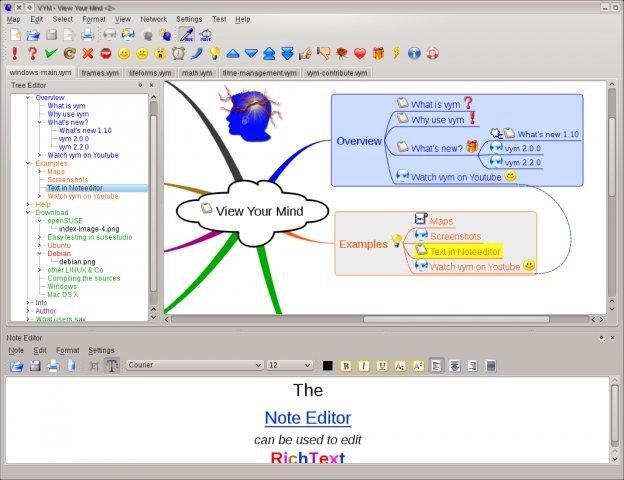The width and height of the screenshot is (624, 480).
Task: Close the Tree Editor panel
Action: coord(152,85)
